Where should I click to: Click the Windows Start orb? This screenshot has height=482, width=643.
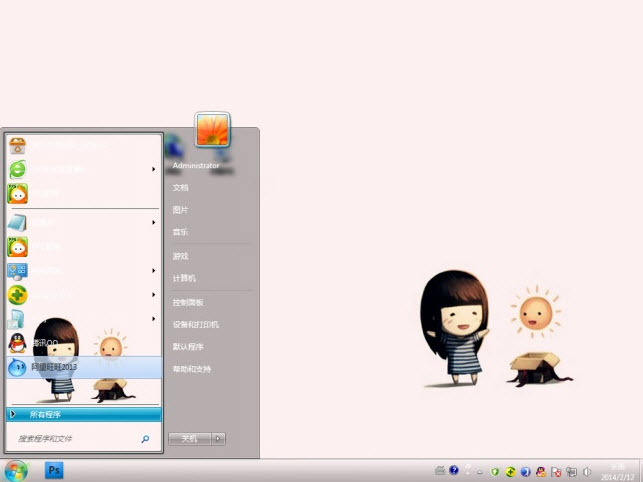(15, 470)
